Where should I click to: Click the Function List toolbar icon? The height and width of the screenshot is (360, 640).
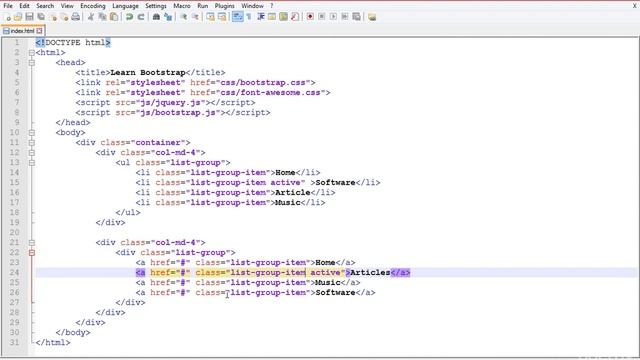coord(295,17)
